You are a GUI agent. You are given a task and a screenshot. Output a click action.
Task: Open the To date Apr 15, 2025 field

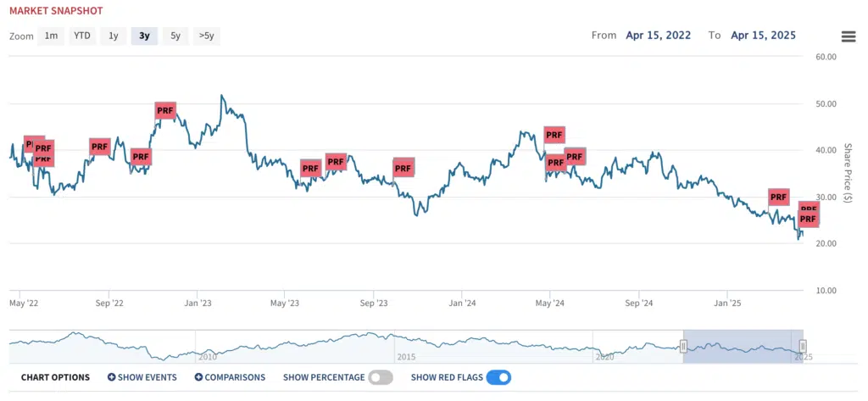[x=764, y=36]
